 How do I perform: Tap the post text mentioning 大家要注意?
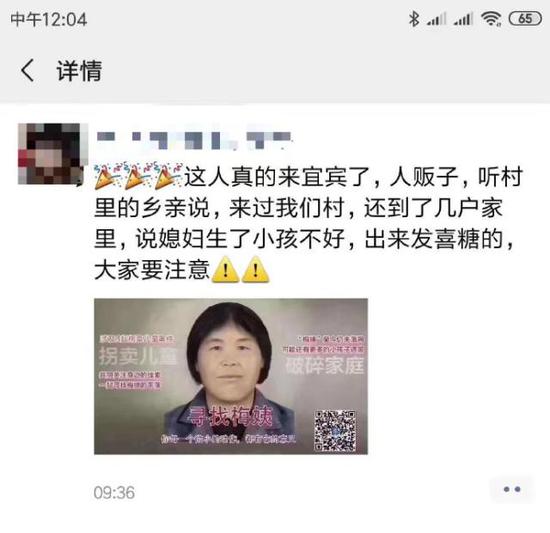tap(152, 270)
